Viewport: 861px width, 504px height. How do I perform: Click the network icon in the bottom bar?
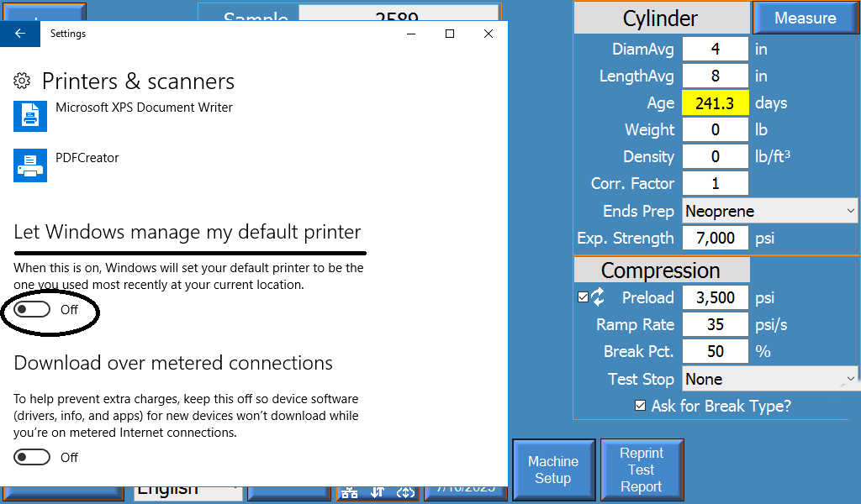click(x=349, y=492)
